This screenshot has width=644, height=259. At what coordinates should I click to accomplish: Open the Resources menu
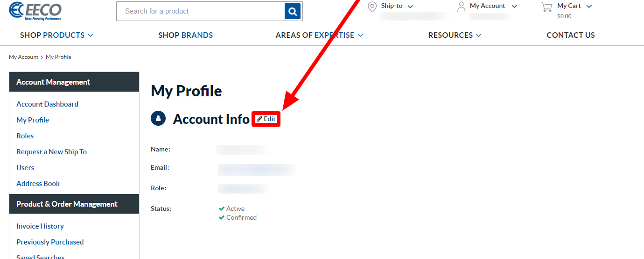point(455,35)
